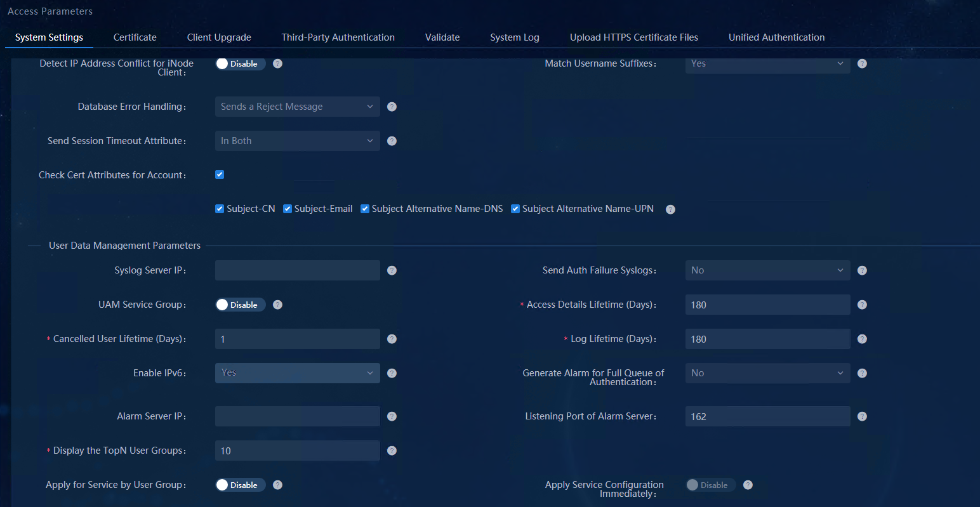Show help for Listening Port of Alarm Server

click(x=862, y=416)
